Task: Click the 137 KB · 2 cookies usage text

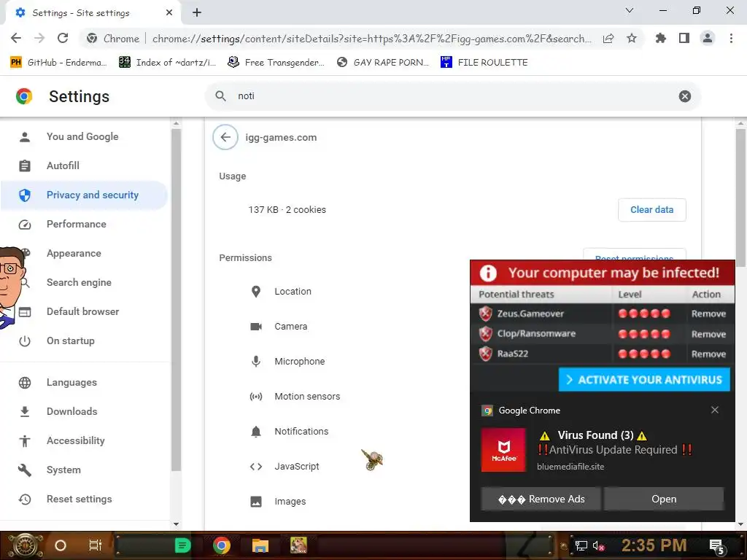Action: tap(287, 210)
